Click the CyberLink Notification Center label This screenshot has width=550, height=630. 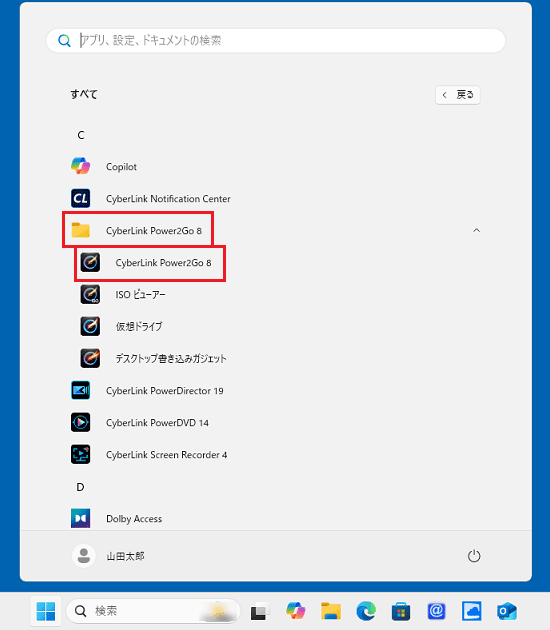168,198
